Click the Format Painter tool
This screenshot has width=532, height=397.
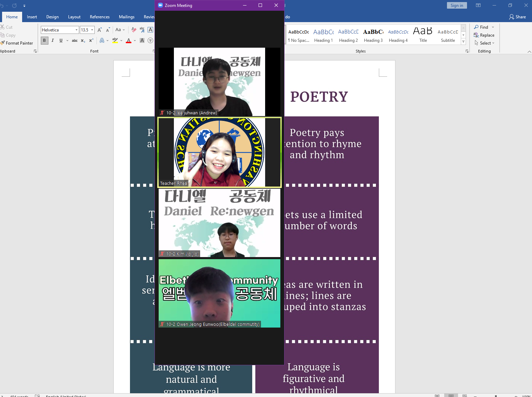pyautogui.click(x=17, y=43)
